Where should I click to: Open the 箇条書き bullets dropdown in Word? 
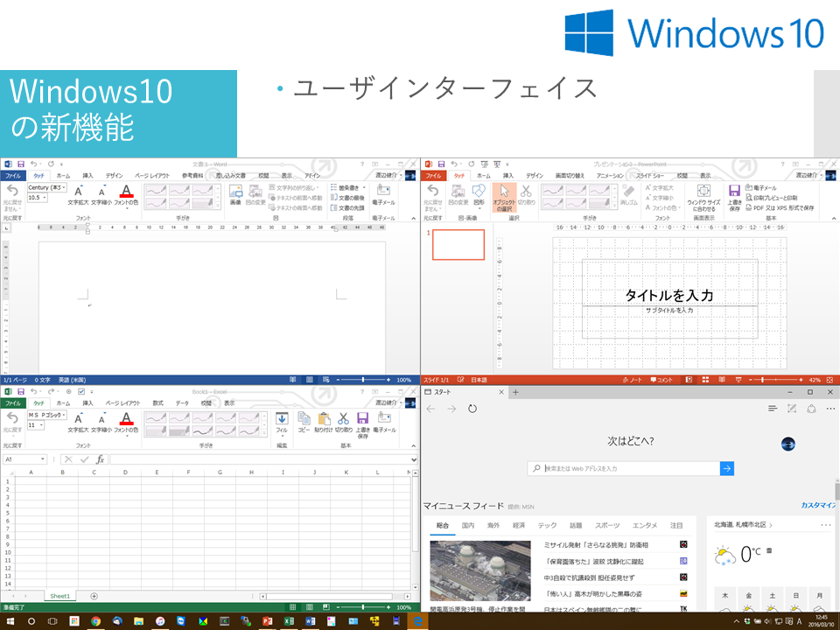[364, 188]
